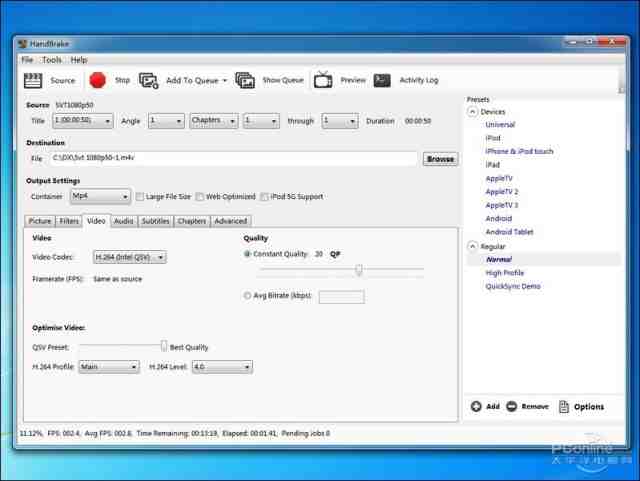
Task: Switch to the Video tab
Action: pos(96,220)
